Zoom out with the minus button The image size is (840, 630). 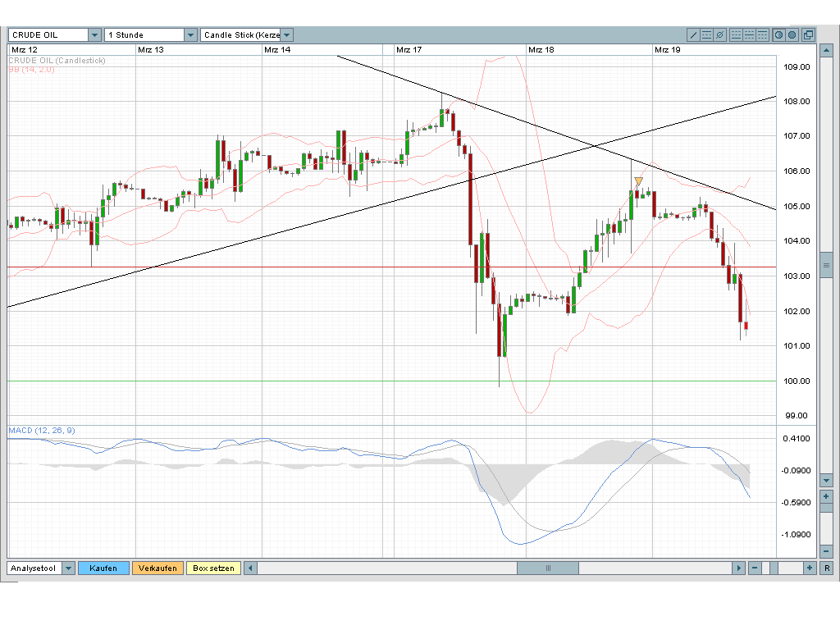click(755, 568)
